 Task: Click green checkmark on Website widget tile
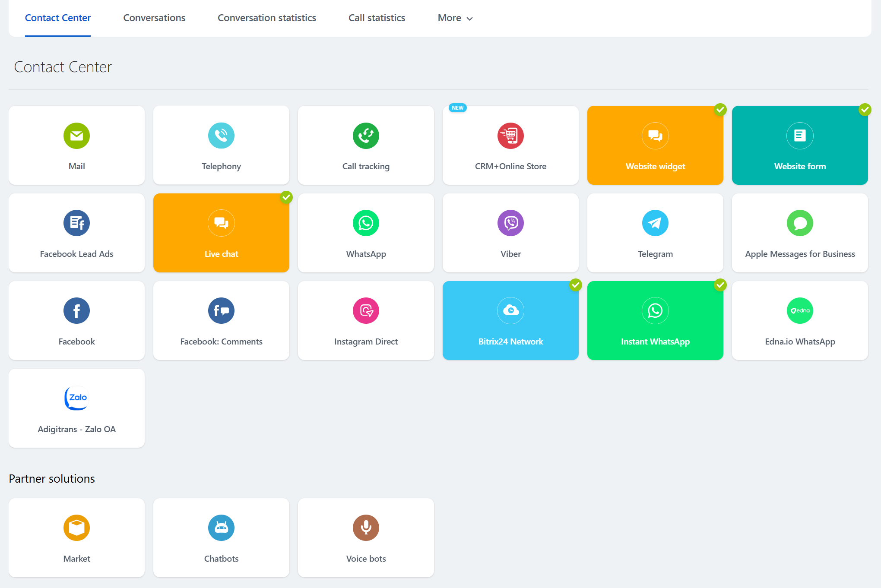point(720,110)
